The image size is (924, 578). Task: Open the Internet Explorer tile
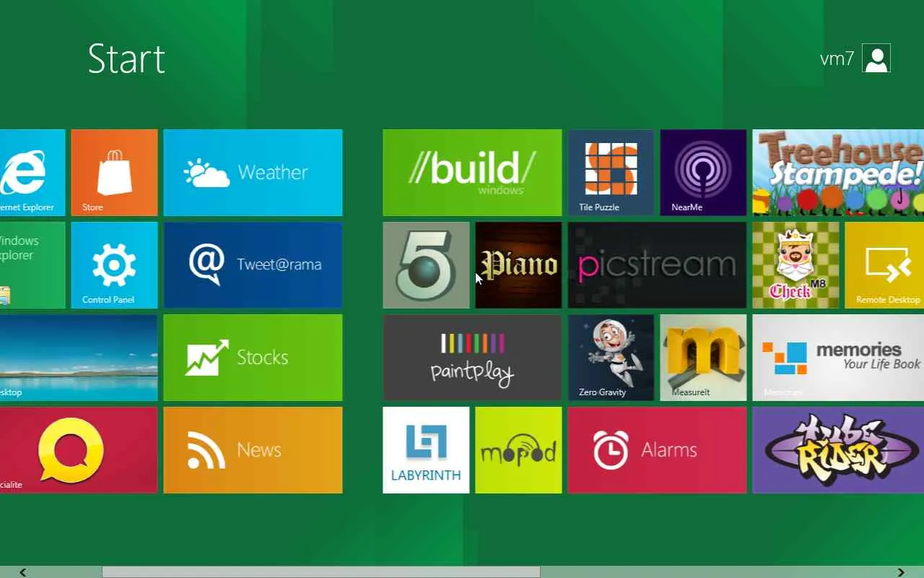point(32,173)
